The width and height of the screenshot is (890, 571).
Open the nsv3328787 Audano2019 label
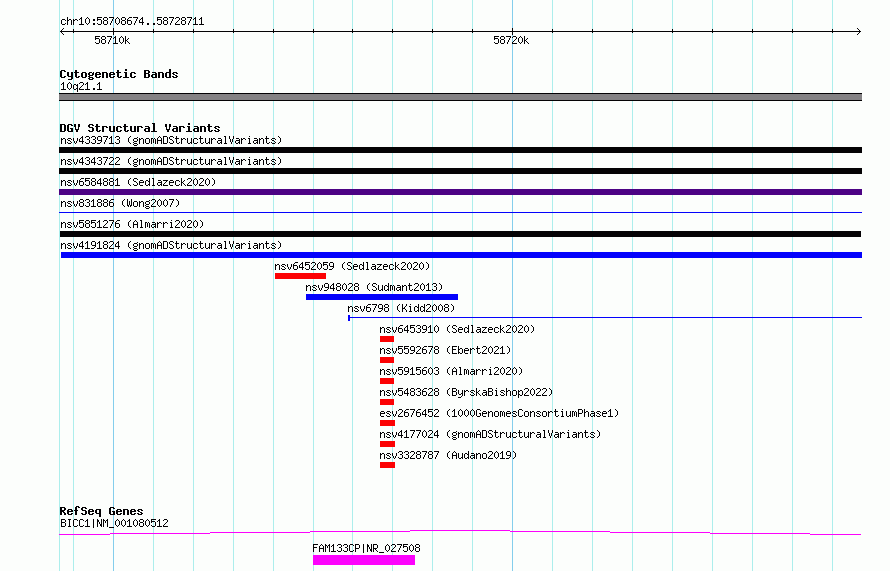448,455
